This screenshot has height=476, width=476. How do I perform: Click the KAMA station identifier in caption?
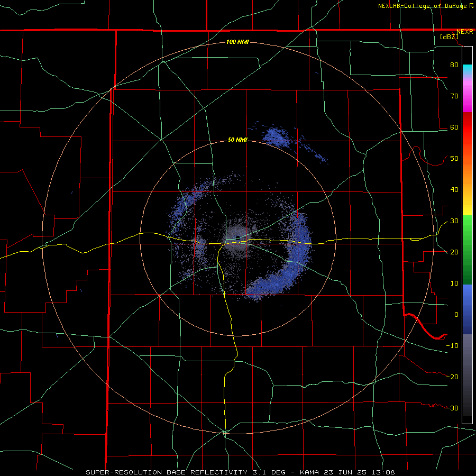(x=309, y=472)
